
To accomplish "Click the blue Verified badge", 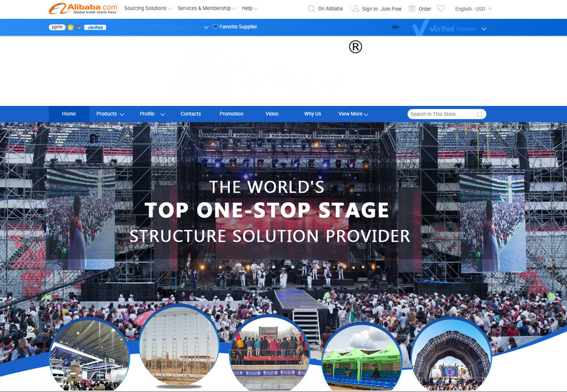I will click(x=95, y=27).
